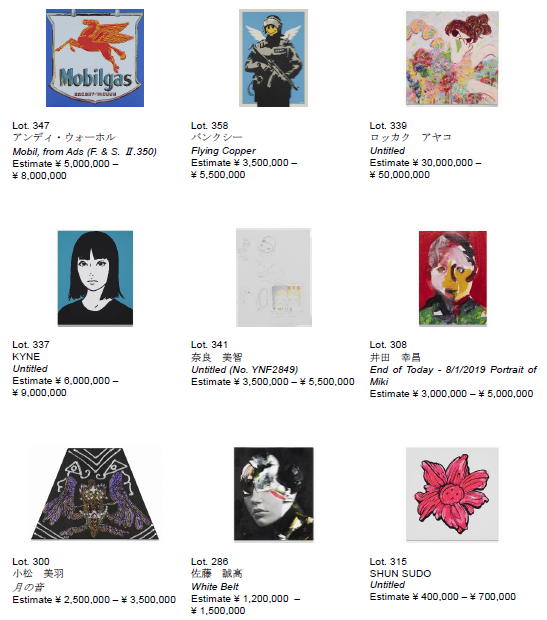Open the pink flower SHUN SUDO artwork
547x620 pixels.
click(452, 494)
